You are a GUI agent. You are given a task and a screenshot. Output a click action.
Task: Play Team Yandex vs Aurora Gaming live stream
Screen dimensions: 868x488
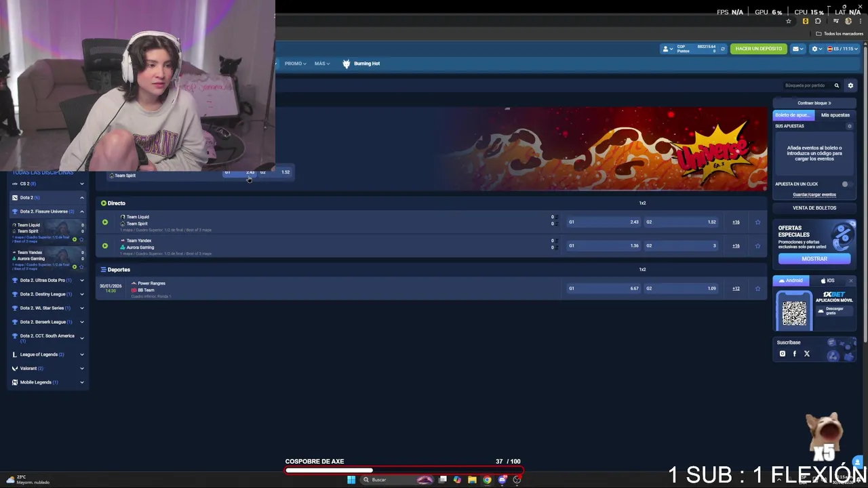(x=105, y=246)
